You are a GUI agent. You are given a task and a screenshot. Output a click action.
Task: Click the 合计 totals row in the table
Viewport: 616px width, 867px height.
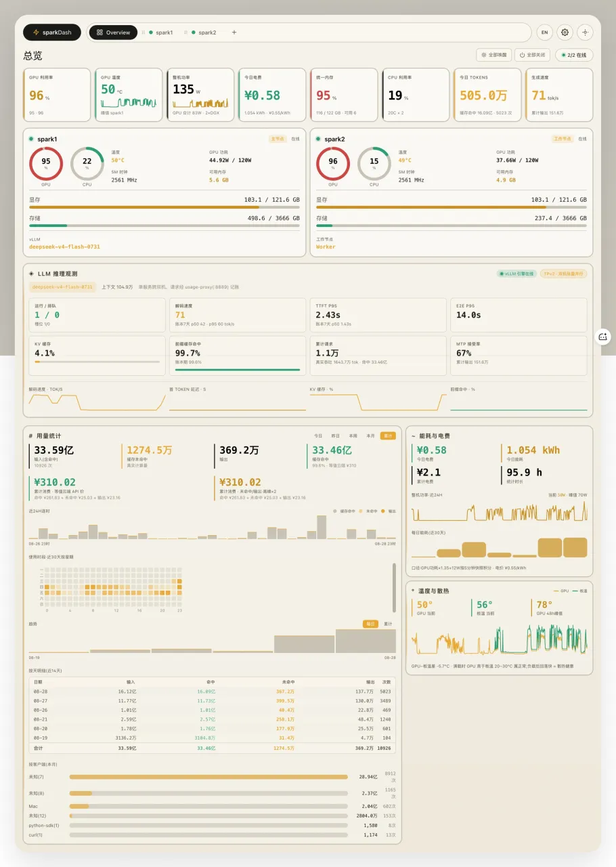pyautogui.click(x=213, y=748)
